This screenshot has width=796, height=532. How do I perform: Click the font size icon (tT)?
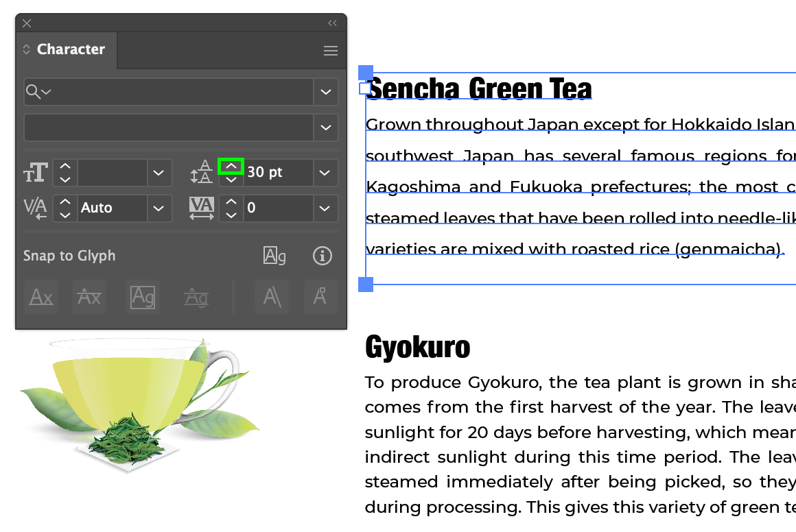tap(35, 173)
